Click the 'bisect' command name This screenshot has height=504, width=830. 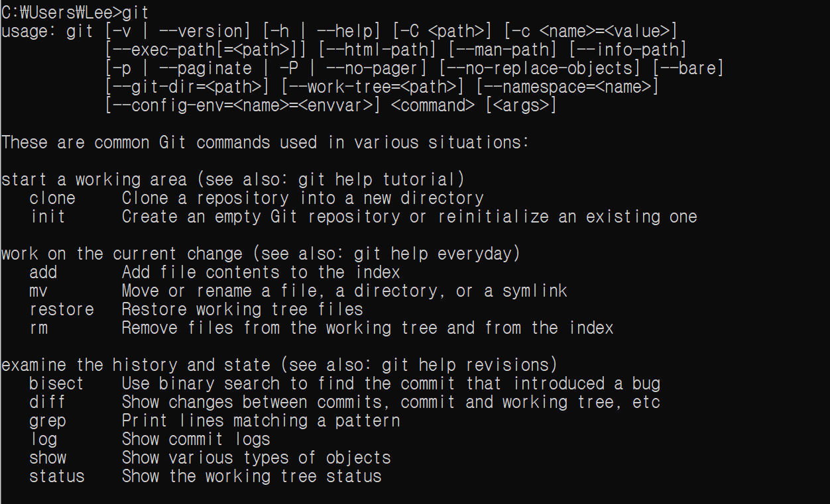(x=57, y=383)
